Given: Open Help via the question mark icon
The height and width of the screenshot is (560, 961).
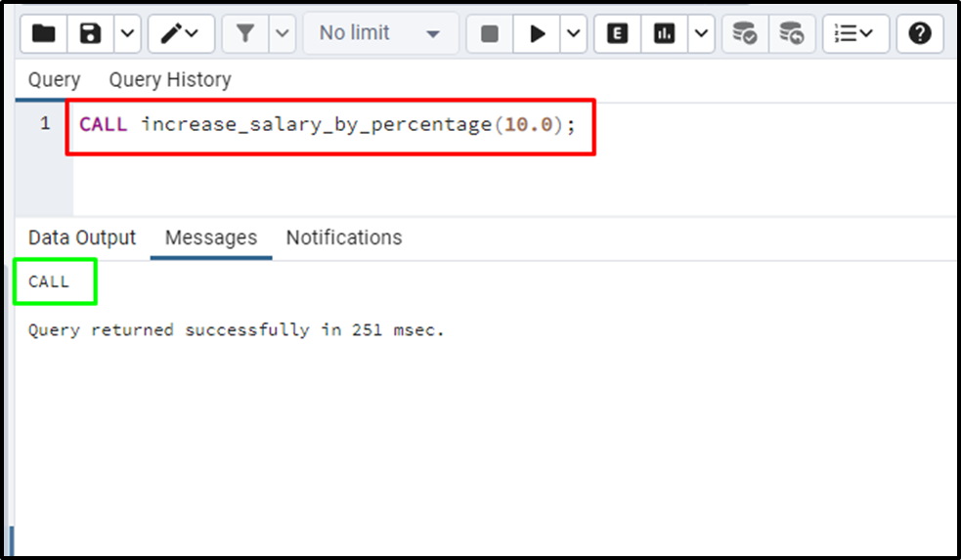Looking at the screenshot, I should (919, 33).
